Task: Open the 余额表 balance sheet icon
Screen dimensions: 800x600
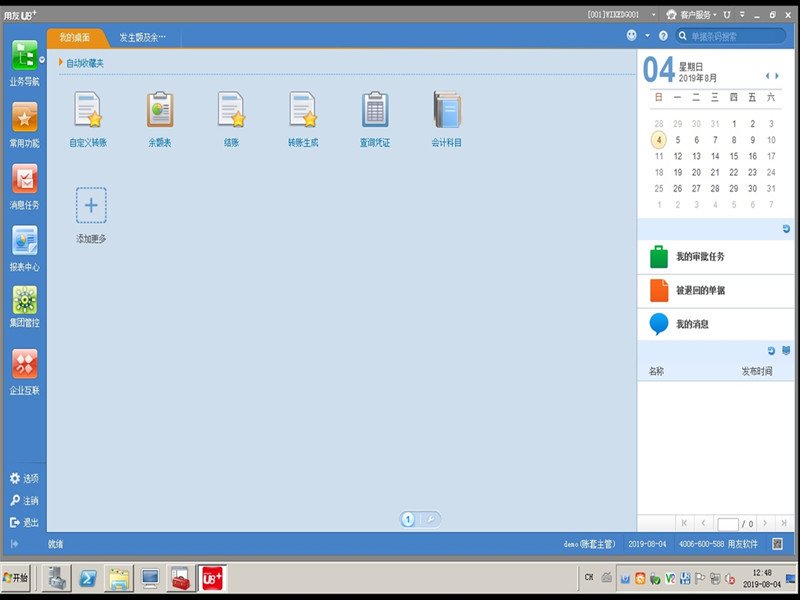Action: pos(160,110)
